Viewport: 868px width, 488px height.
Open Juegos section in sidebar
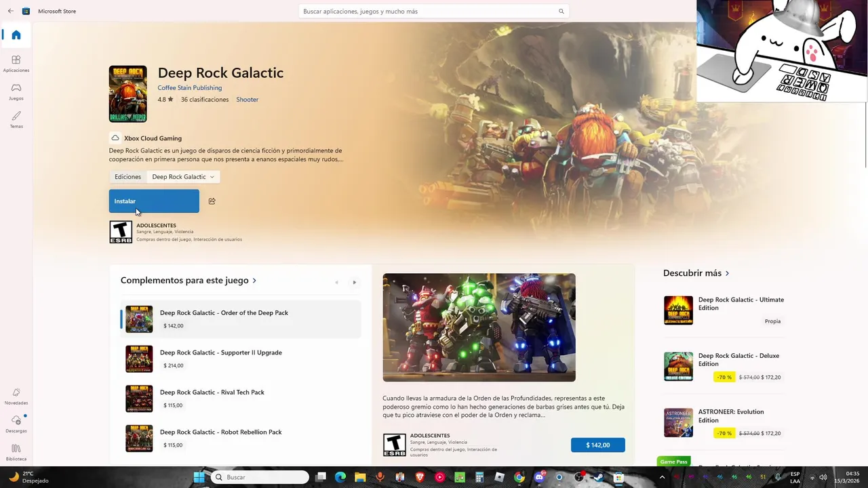(x=16, y=91)
